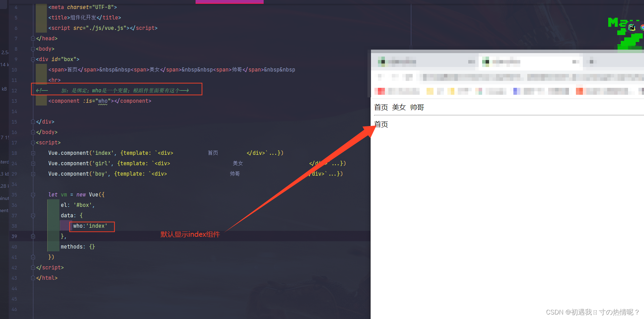Collapse the data: { object fold marker
644x319 pixels.
pyautogui.click(x=33, y=216)
